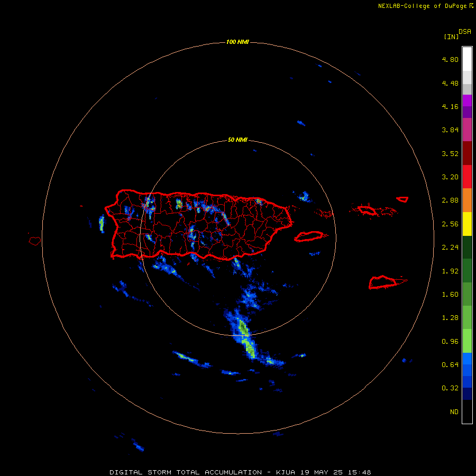Click the St. Thomas island outline
476x476 pixels.
click(x=367, y=210)
